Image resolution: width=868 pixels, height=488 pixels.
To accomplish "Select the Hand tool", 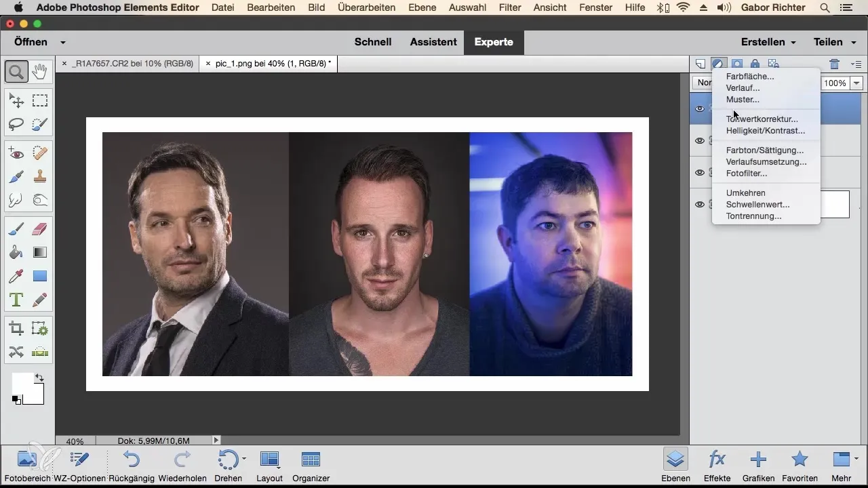I will (x=40, y=70).
